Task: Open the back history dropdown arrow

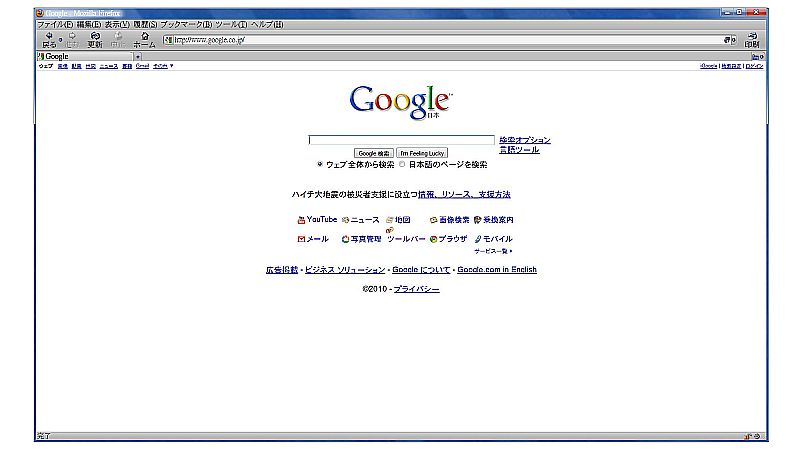Action: click(60, 39)
